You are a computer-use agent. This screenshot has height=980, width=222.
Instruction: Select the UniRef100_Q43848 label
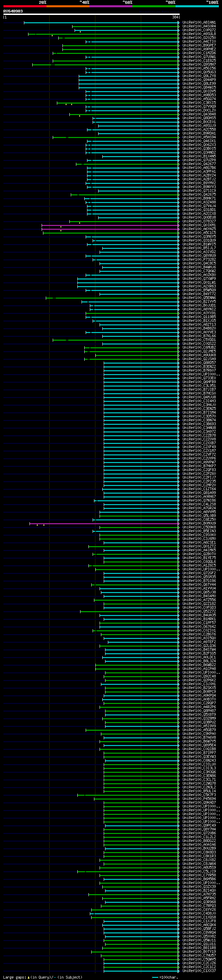coord(199,114)
